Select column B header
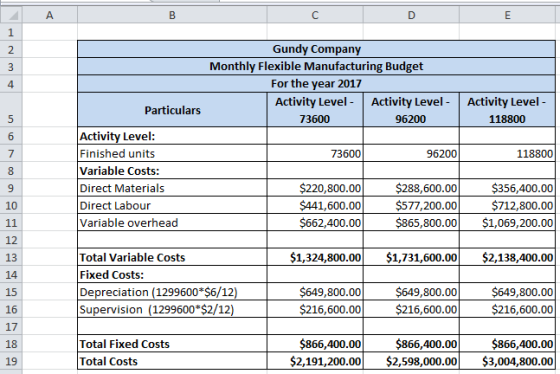This screenshot has height=374, width=560. pyautogui.click(x=172, y=15)
